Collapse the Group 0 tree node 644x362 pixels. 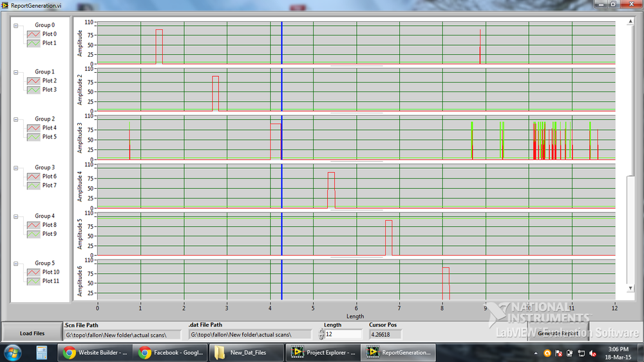(x=16, y=26)
